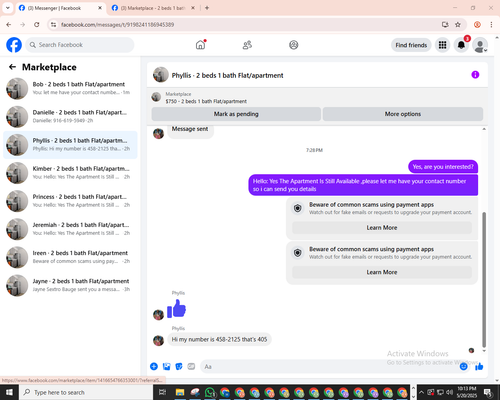Click the second Learn More button
Screen dimensions: 500x400
click(x=382, y=272)
